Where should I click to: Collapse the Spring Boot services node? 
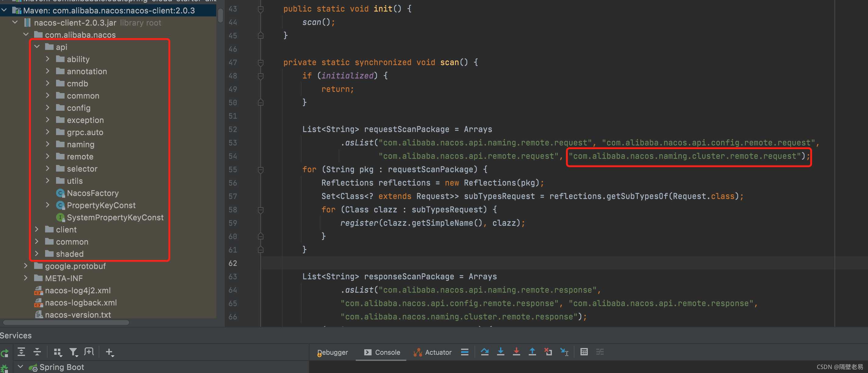tap(20, 367)
